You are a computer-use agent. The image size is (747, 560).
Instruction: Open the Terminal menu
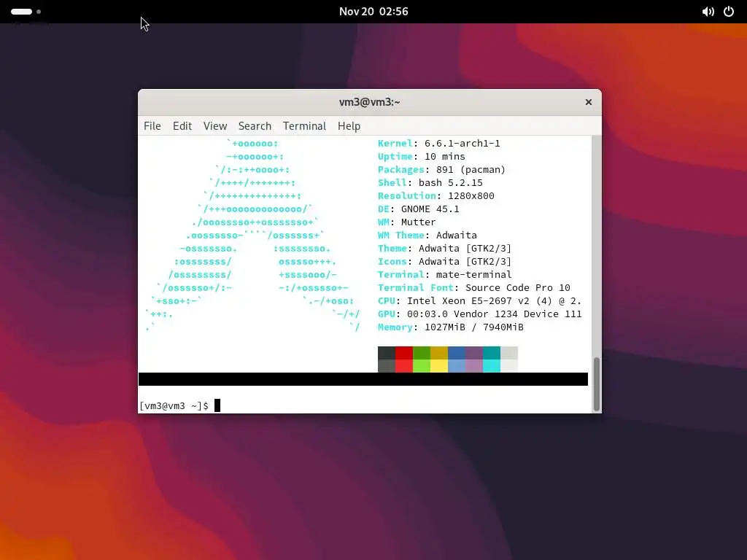[x=304, y=126]
